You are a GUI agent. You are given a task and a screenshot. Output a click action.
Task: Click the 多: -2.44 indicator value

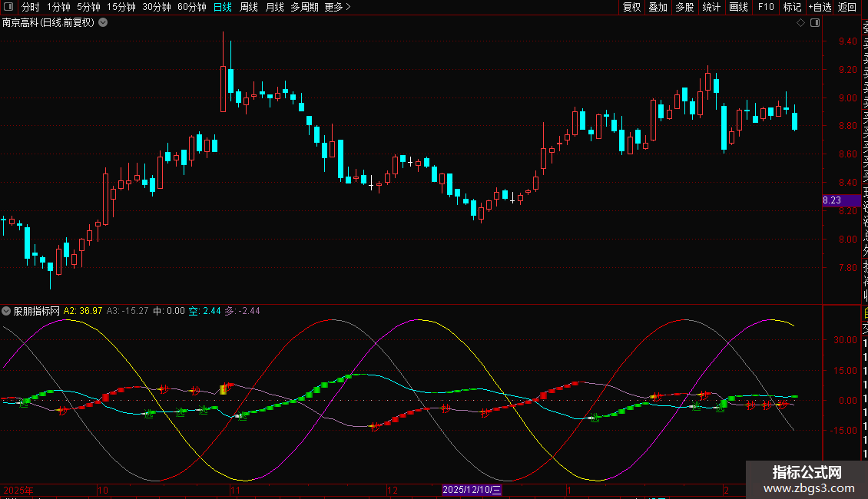click(243, 311)
